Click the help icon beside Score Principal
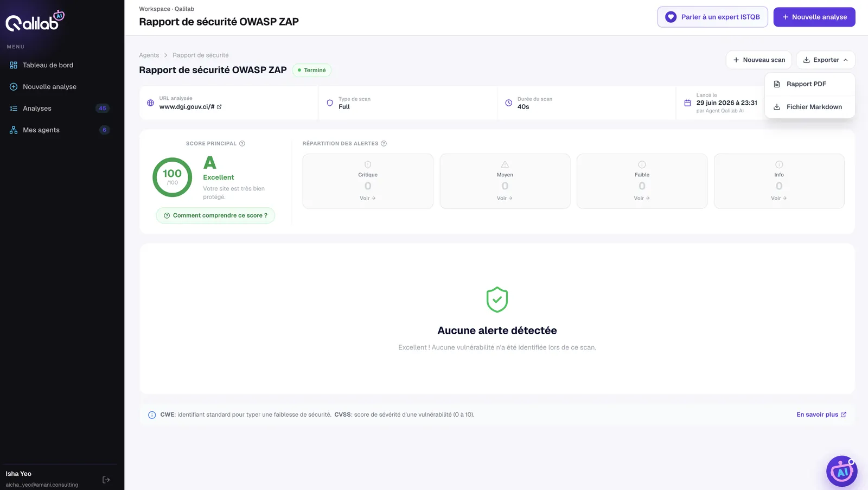The width and height of the screenshot is (868, 490). (242, 144)
